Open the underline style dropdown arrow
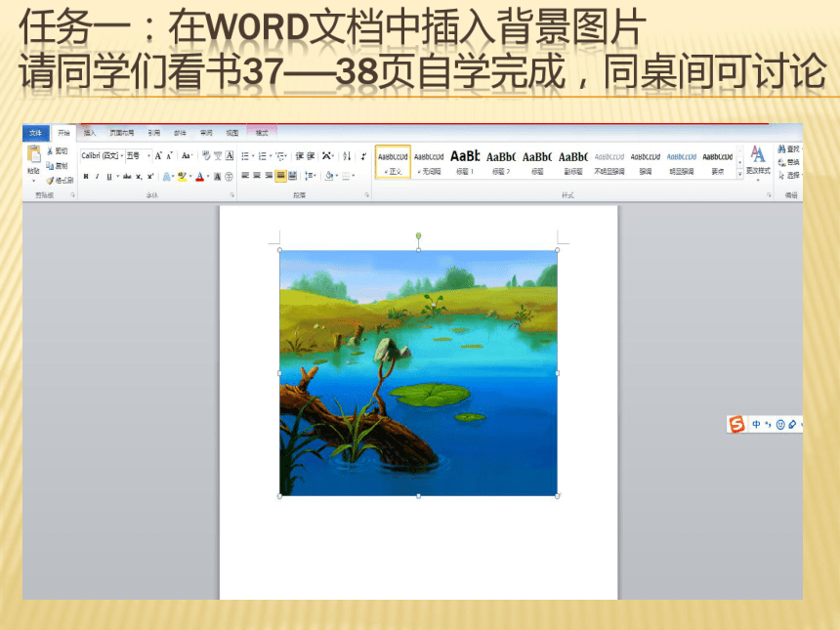The height and width of the screenshot is (630, 840). pos(117,176)
